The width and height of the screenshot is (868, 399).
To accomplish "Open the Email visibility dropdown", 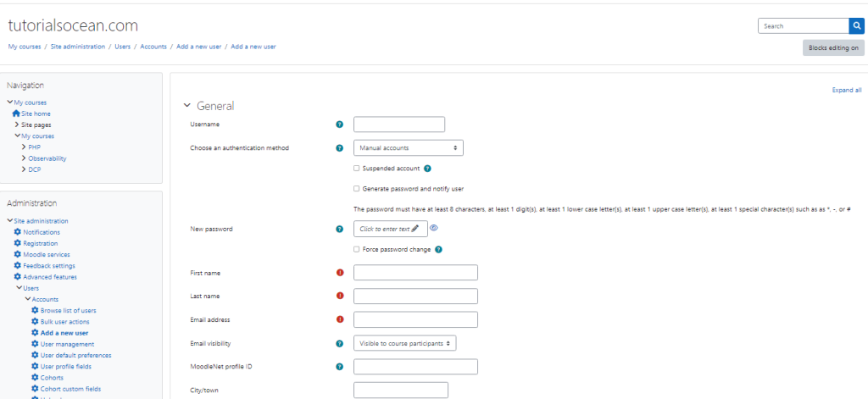I will 404,343.
